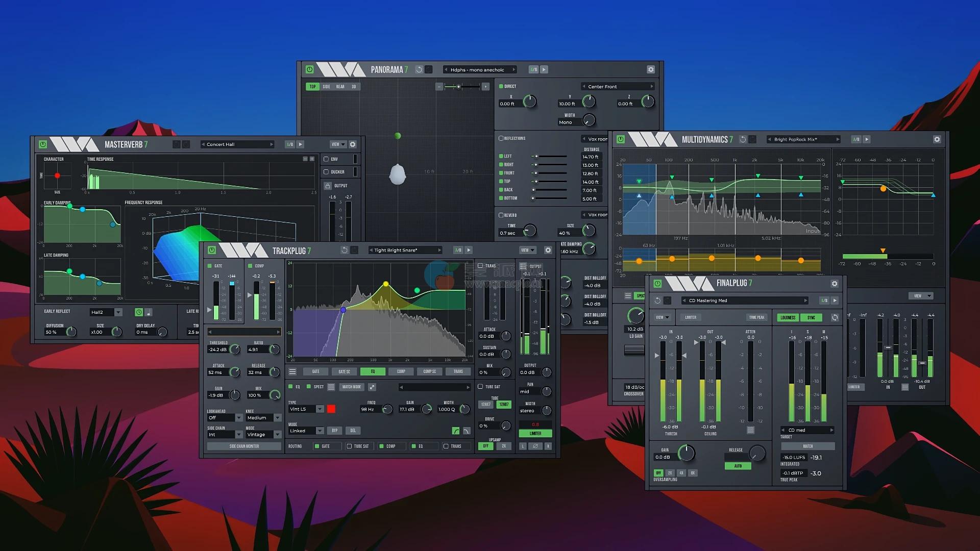Open the EQ Type Vint LS dropdown
980x551 pixels.
[x=320, y=409]
